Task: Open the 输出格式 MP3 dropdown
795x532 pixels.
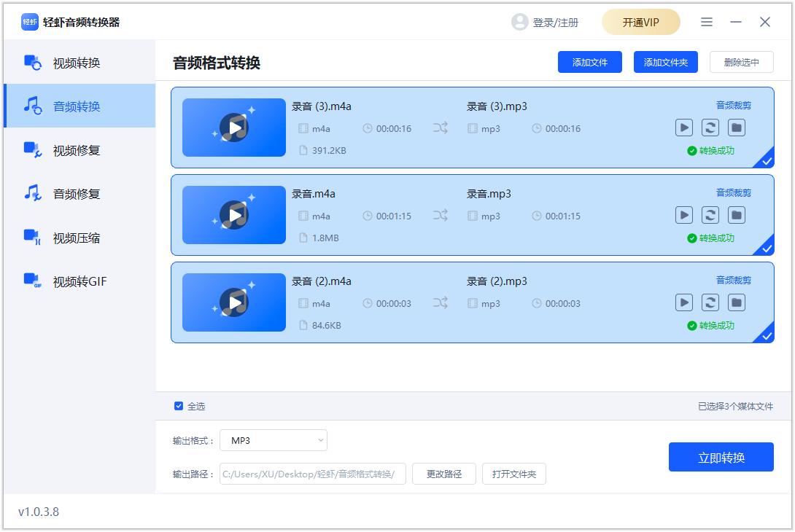Action: (x=274, y=440)
